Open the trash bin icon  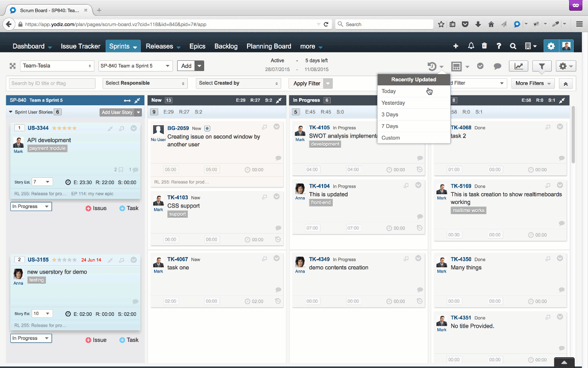[484, 46]
